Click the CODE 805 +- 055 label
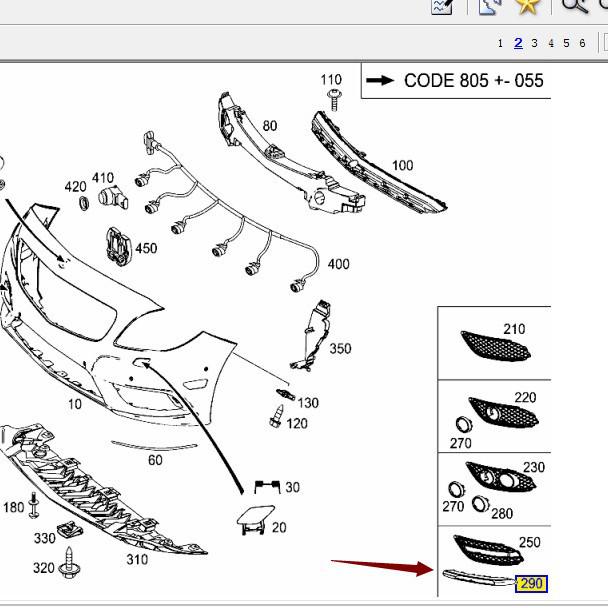 pyautogui.click(x=473, y=81)
